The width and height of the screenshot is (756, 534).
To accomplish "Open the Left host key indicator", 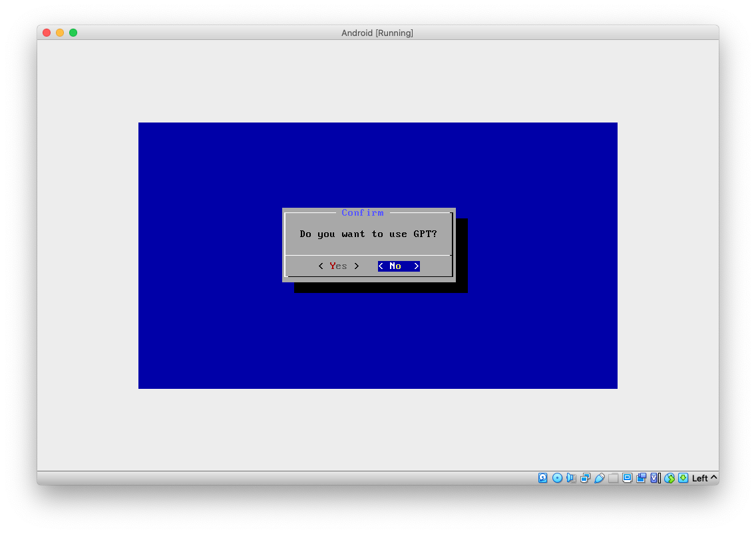I will click(703, 477).
